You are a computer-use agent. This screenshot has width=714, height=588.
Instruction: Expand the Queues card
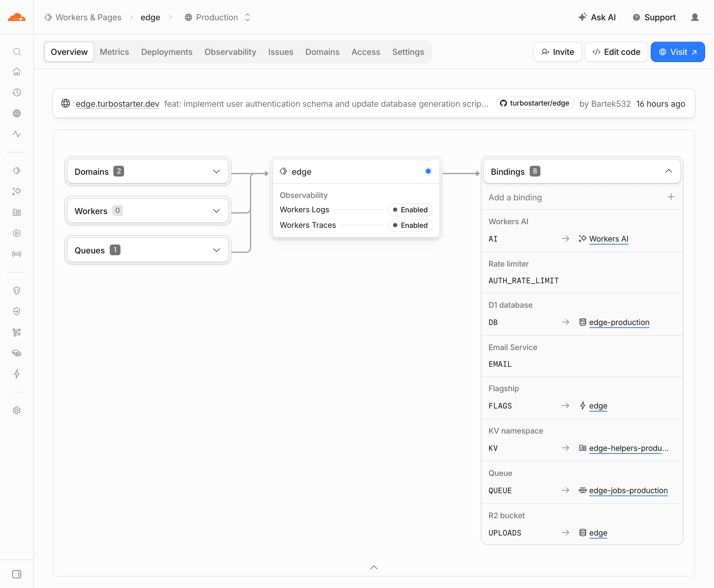148,250
